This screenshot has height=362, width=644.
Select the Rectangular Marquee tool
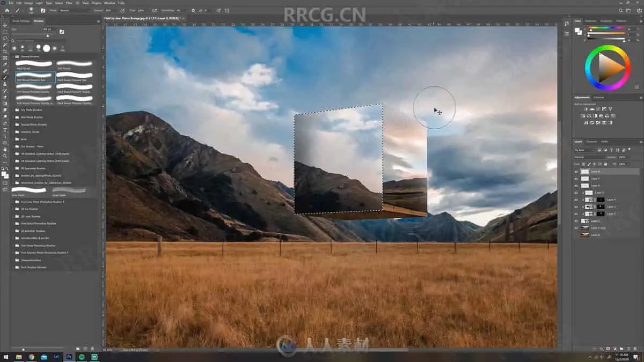[5, 32]
